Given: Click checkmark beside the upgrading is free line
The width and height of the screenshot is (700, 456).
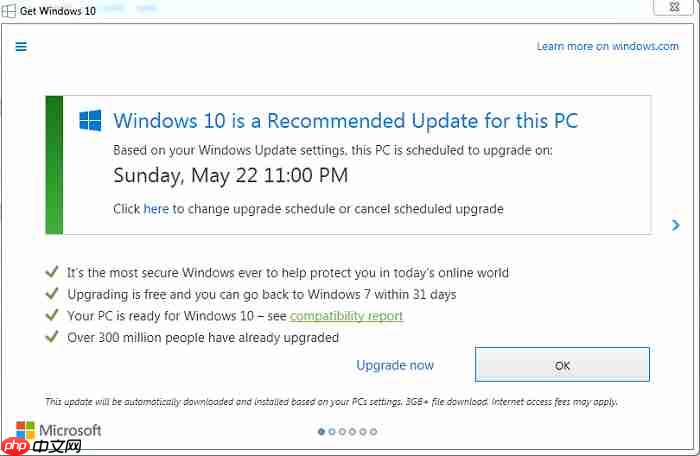Looking at the screenshot, I should (51, 294).
